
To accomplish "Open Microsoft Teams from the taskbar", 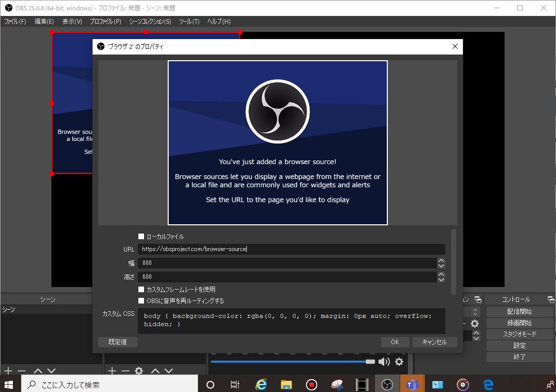I will click(412, 385).
